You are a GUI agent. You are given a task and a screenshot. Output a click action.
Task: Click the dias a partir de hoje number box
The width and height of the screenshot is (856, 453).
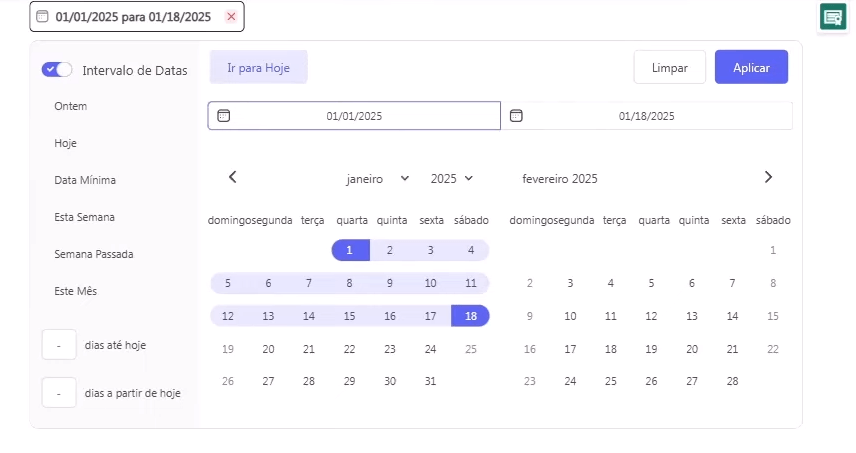[x=59, y=393]
